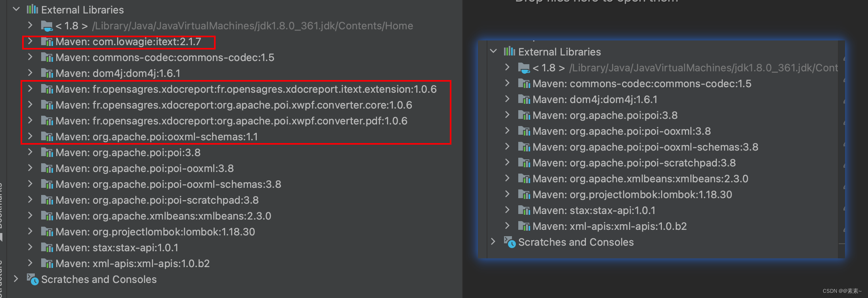This screenshot has width=868, height=298.
Task: Collapse External Libraries in left panel
Action: (16, 9)
